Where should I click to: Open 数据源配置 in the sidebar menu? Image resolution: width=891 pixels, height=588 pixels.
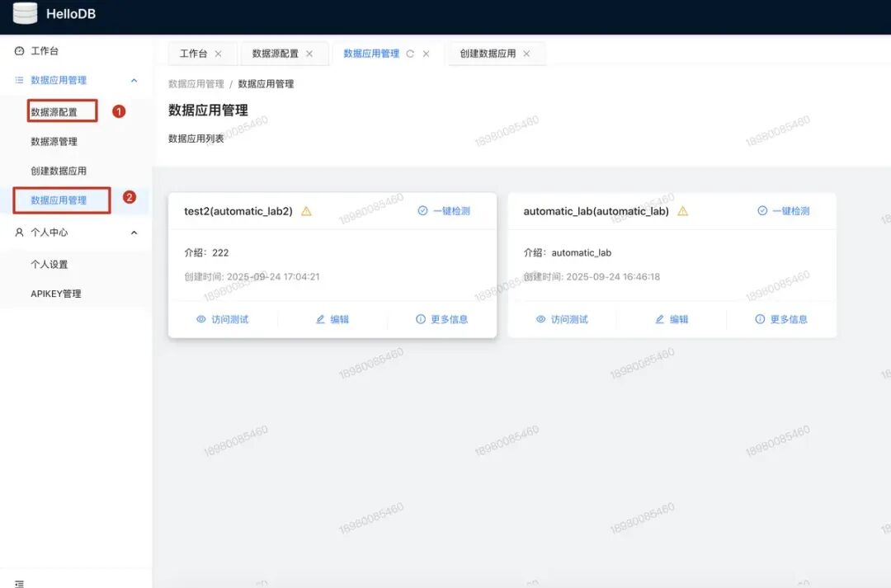[x=54, y=112]
